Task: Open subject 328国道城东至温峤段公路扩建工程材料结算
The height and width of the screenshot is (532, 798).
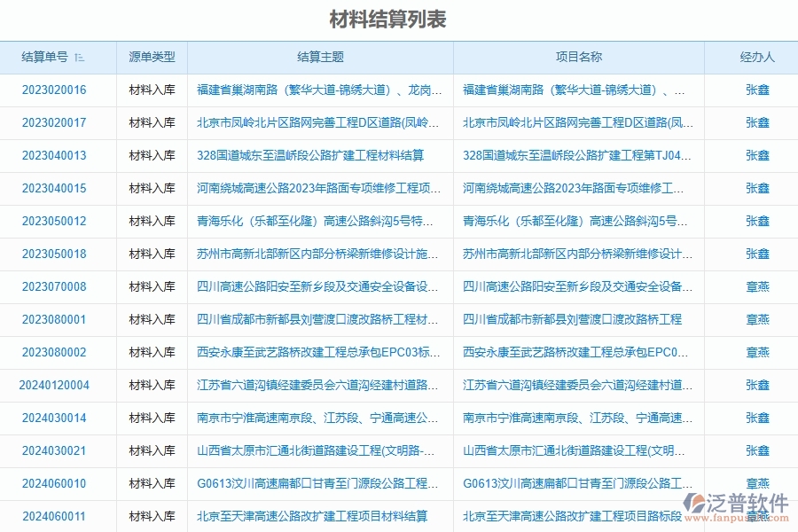Action: point(309,156)
